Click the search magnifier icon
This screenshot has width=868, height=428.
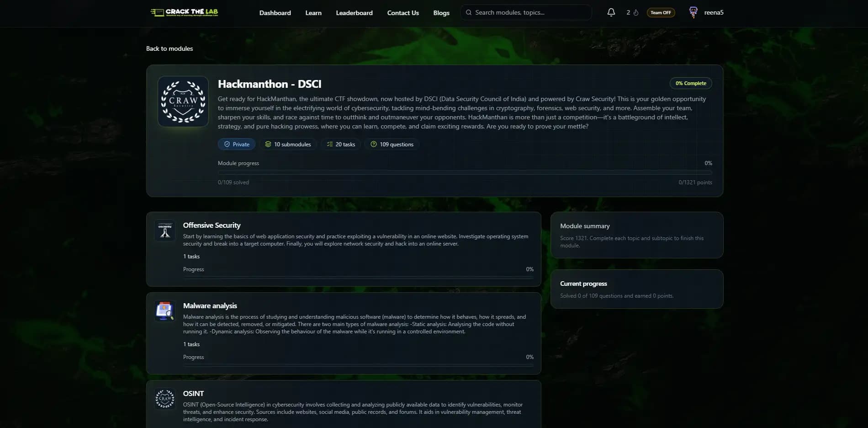click(468, 12)
